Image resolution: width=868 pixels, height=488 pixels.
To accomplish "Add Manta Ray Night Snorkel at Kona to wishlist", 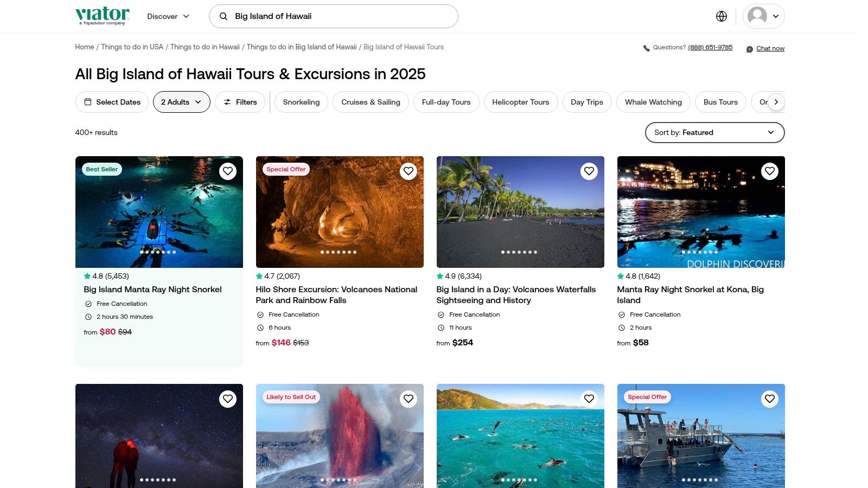I will (x=770, y=171).
